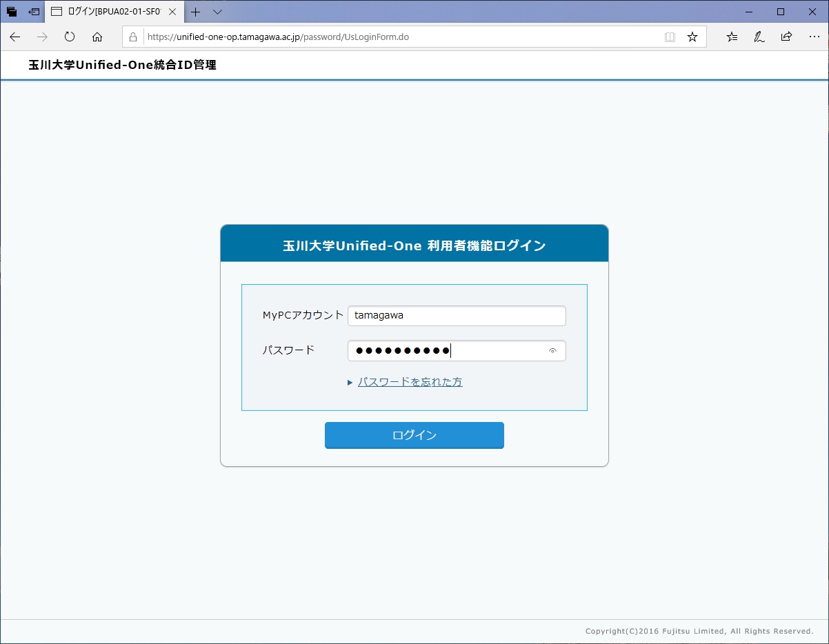
Task: Refresh the login page
Action: pyautogui.click(x=70, y=37)
